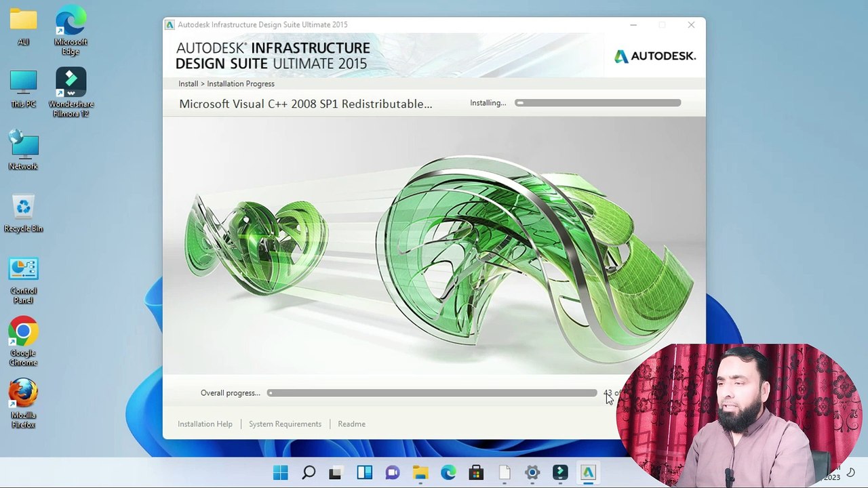The width and height of the screenshot is (868, 488).
Task: Open Teams Chat on taskbar
Action: (392, 472)
